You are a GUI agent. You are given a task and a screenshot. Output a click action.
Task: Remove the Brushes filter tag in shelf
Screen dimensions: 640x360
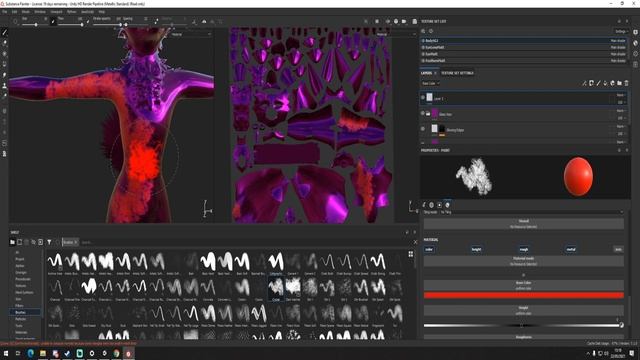point(76,242)
